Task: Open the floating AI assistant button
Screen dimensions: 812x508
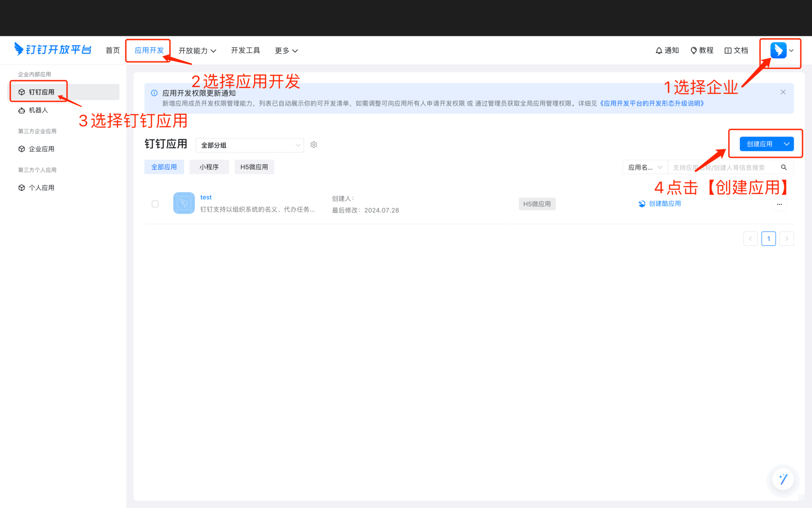Action: coord(783,479)
